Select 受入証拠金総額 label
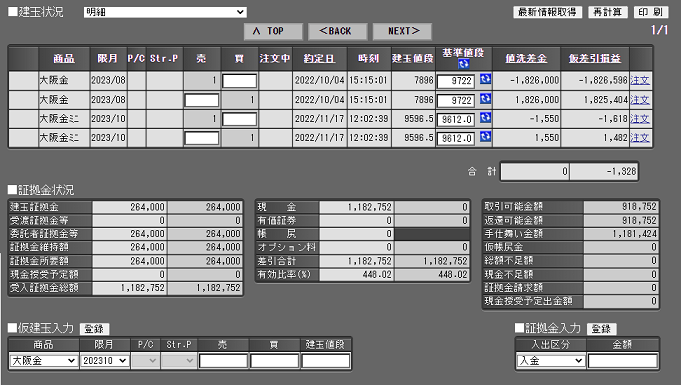Viewport: 681px width, 385px height. pyautogui.click(x=44, y=288)
